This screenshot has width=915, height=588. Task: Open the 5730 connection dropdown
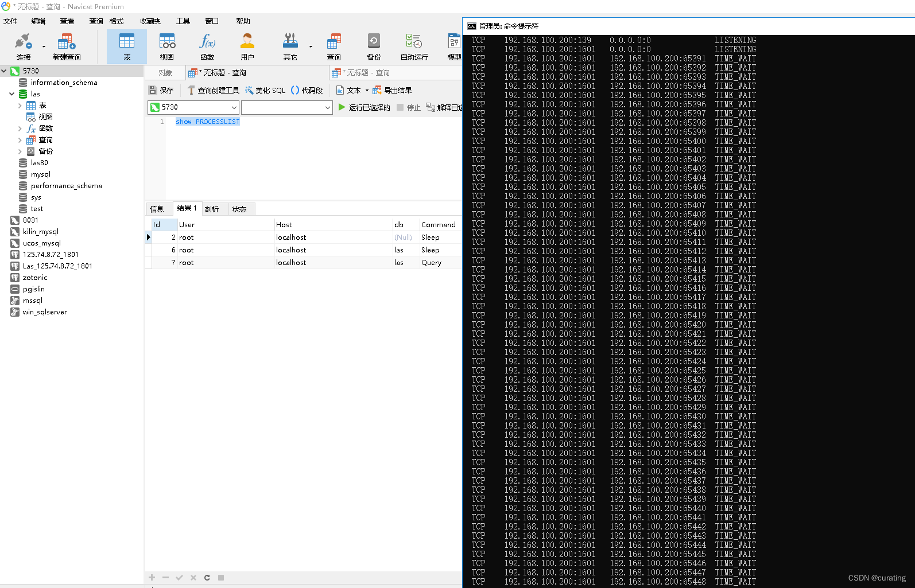(234, 107)
